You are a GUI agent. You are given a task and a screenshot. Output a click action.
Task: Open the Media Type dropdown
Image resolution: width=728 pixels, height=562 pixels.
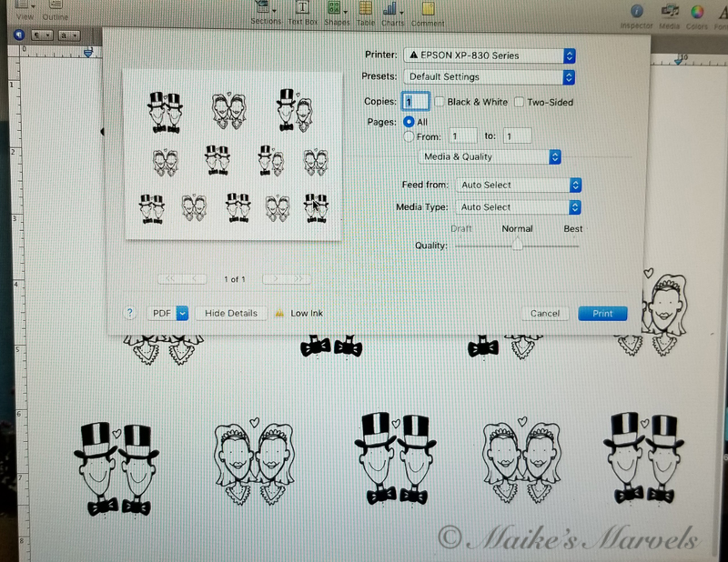519,207
